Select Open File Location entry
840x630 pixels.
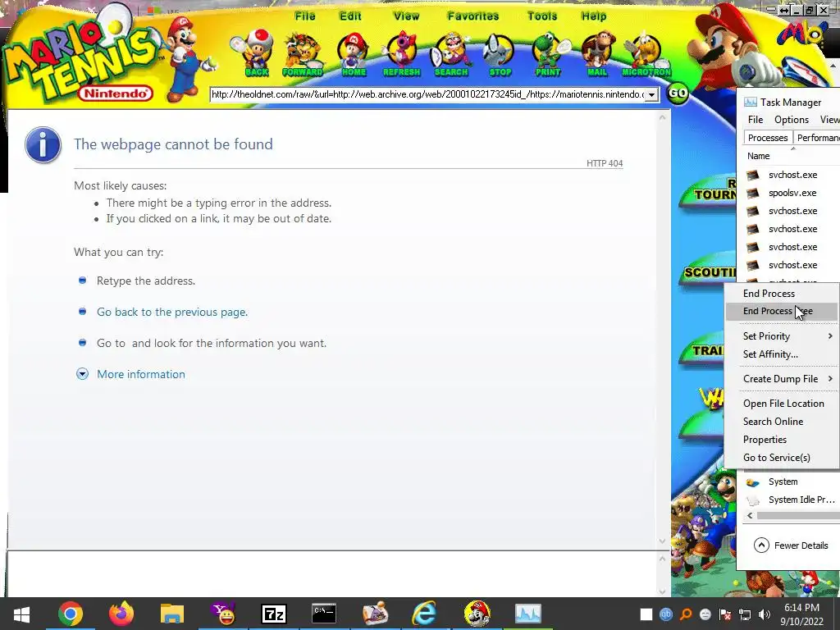(782, 404)
